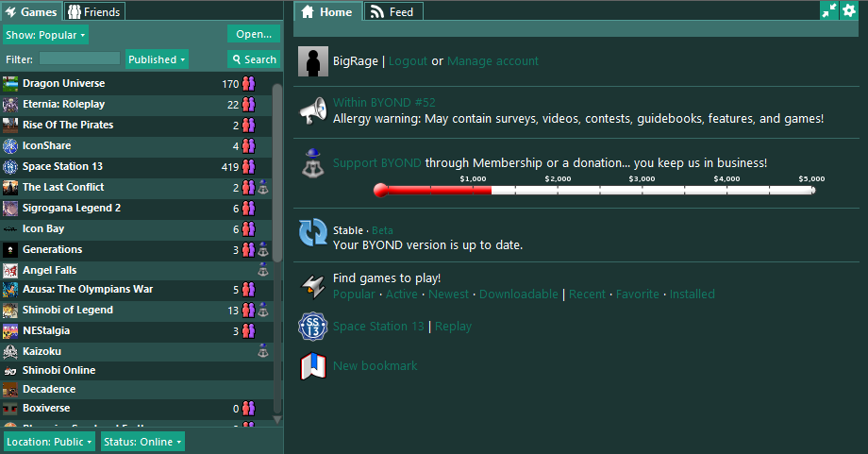Click players icon beside Space Station 13
Screen dimensions: 868x454
pyautogui.click(x=248, y=167)
